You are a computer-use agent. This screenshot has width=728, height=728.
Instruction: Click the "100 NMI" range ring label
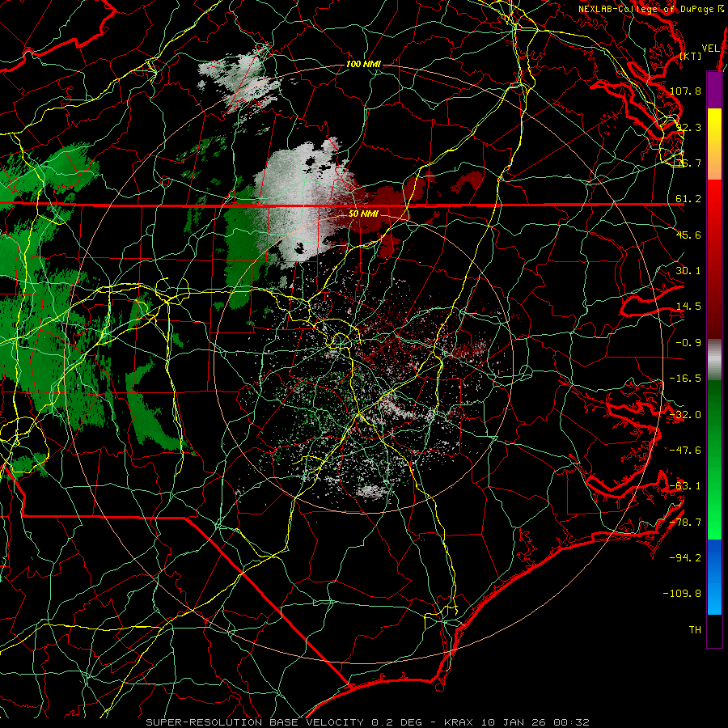pos(363,64)
